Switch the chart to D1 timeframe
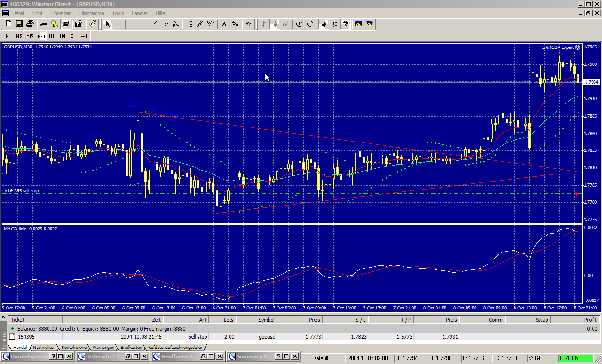This screenshot has width=602, height=364. [73, 36]
